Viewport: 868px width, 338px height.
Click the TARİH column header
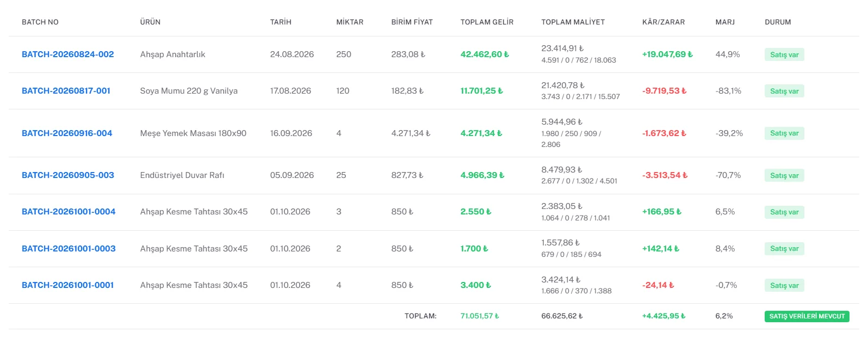(x=281, y=22)
